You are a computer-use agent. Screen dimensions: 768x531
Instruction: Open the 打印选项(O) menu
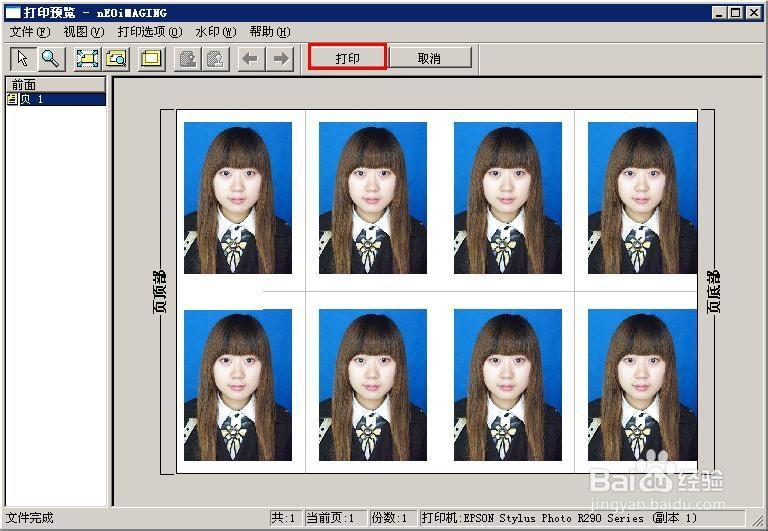click(x=150, y=32)
